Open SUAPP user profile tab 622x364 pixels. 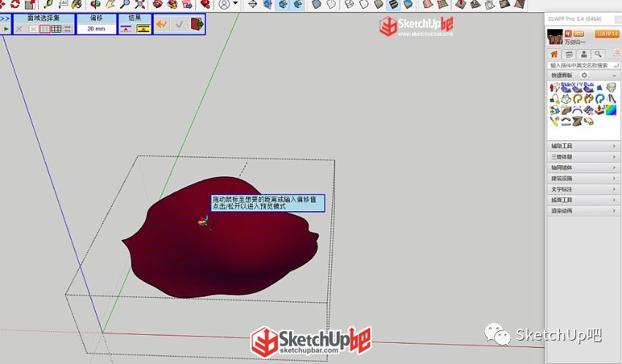pyautogui.click(x=583, y=54)
